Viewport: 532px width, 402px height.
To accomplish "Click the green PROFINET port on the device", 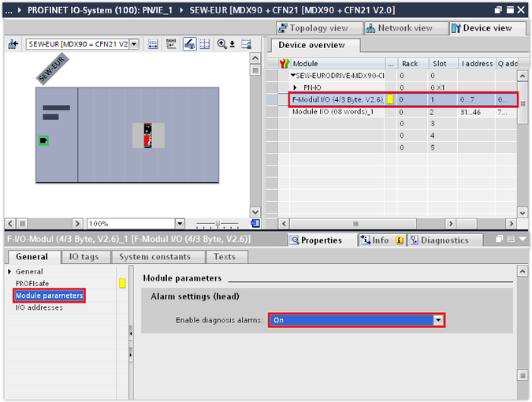I will pyautogui.click(x=43, y=140).
